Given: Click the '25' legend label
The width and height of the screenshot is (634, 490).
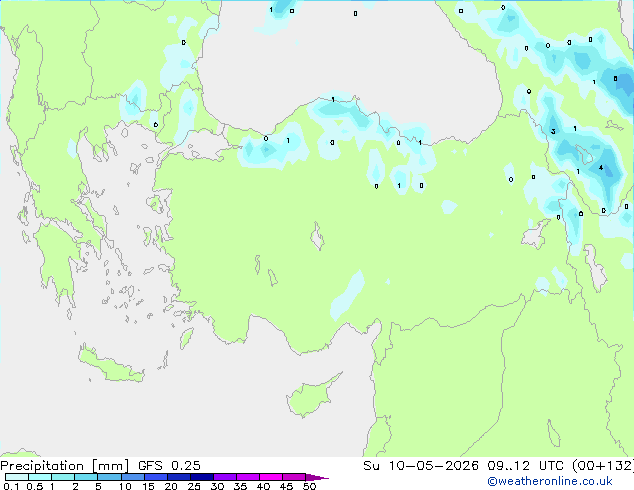Looking at the screenshot, I should tap(194, 486).
